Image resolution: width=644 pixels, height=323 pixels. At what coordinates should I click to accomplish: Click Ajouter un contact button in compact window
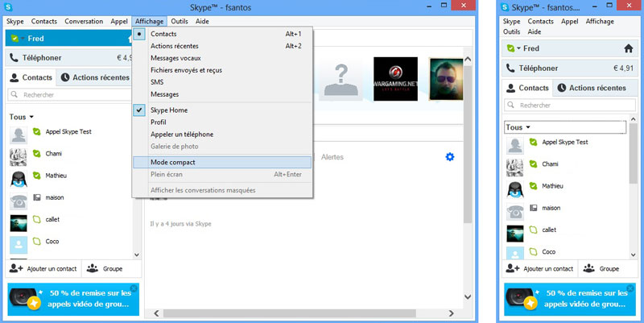pyautogui.click(x=539, y=269)
